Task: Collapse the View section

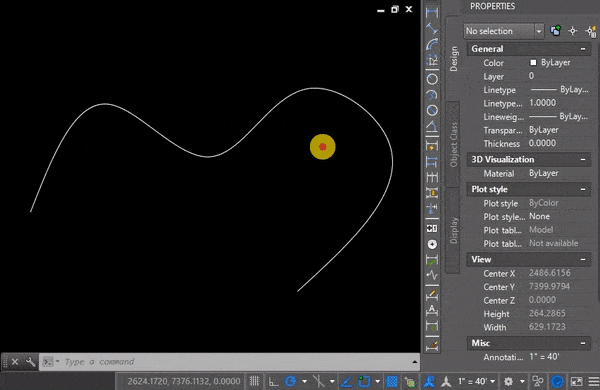Action: (583, 259)
